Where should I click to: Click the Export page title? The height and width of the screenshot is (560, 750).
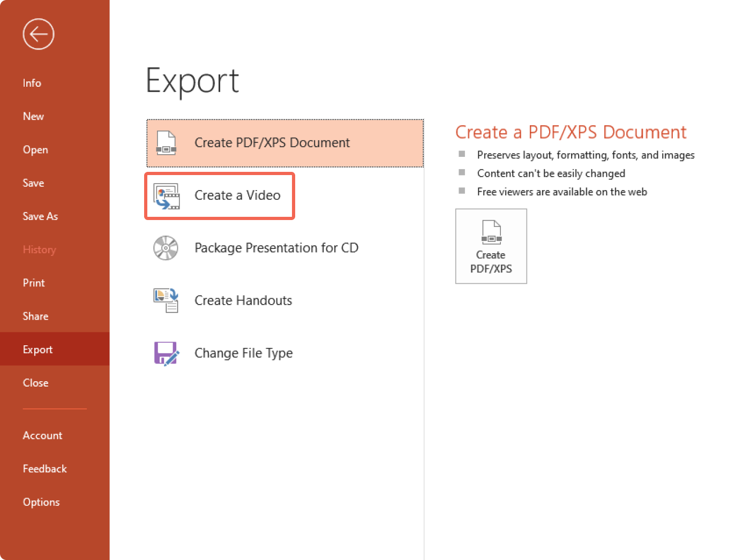tap(192, 81)
